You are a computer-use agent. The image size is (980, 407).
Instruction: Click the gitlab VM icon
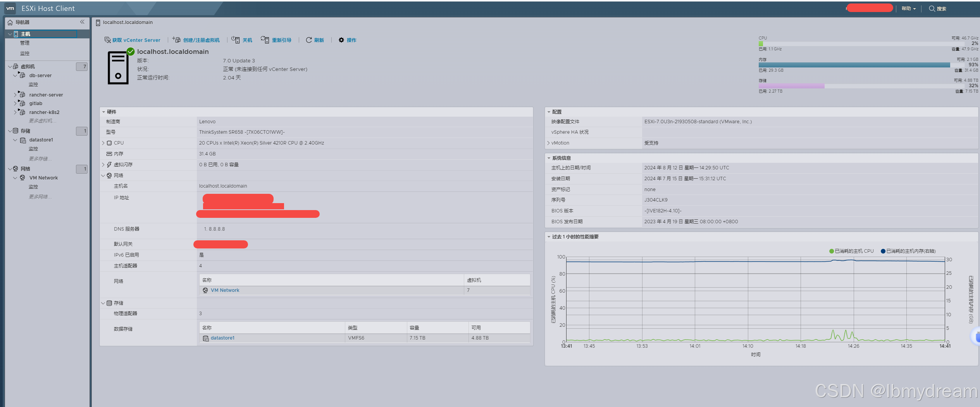[22, 103]
